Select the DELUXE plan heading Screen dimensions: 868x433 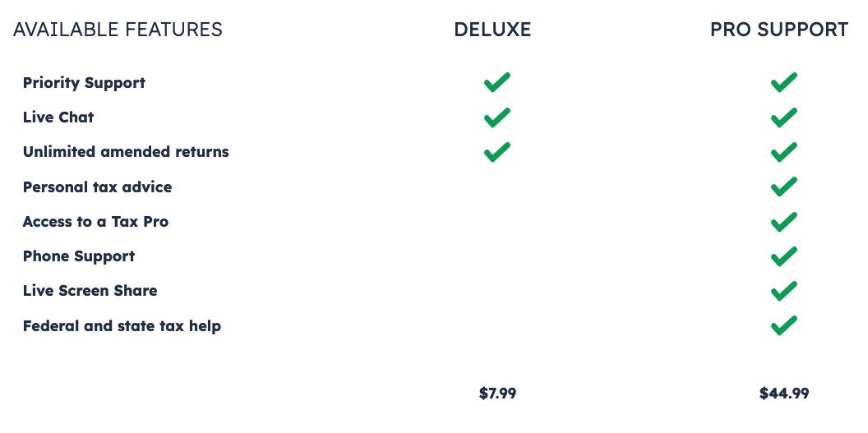coord(492,30)
